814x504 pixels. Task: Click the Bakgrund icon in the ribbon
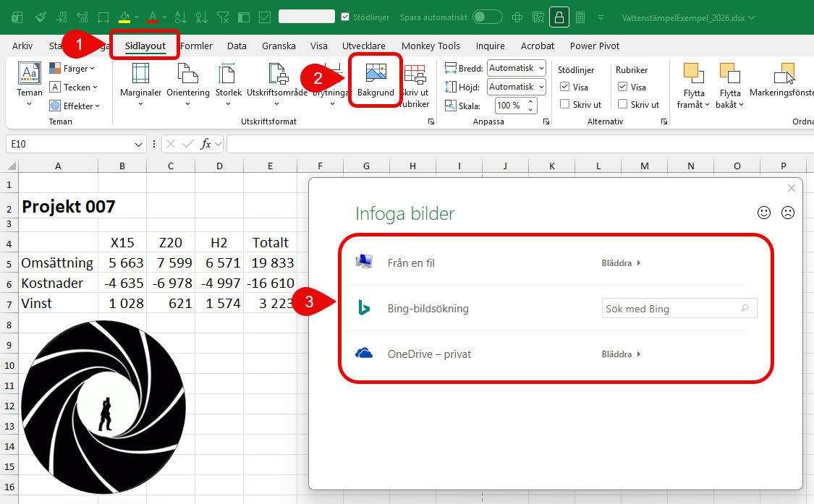(376, 74)
